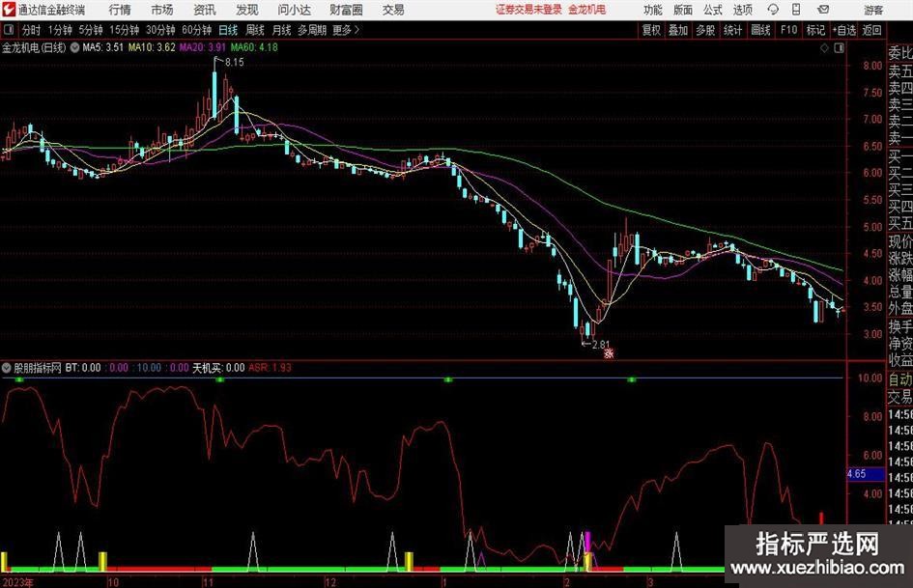Open 多周期 multi-period view
The height and width of the screenshot is (588, 913).
point(312,30)
